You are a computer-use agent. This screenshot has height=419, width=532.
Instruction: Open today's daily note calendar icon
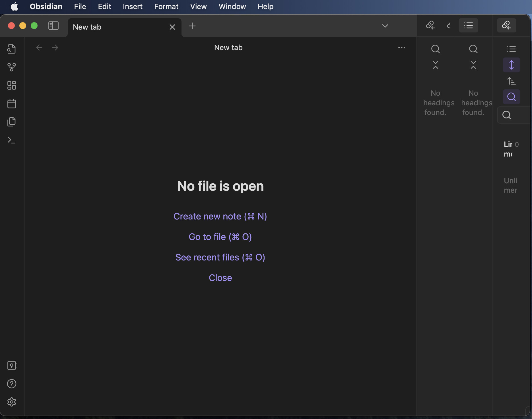click(12, 104)
